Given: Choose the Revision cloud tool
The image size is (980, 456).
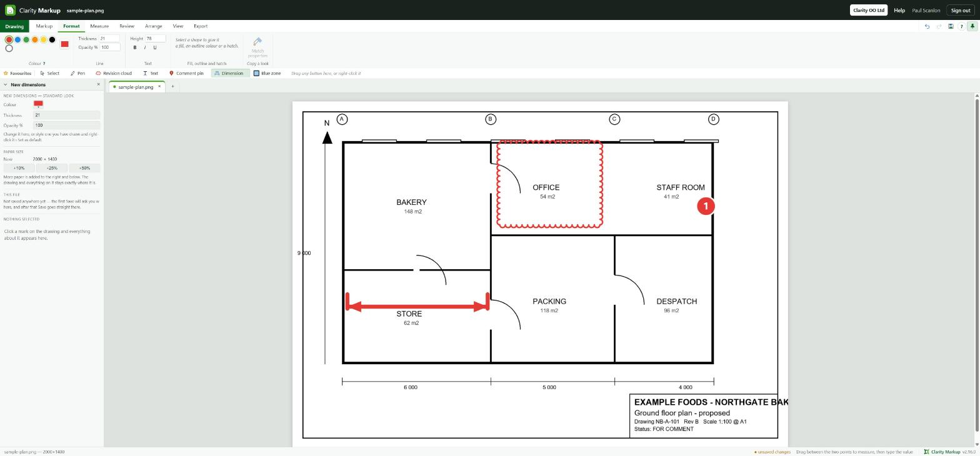Looking at the screenshot, I should [113, 73].
